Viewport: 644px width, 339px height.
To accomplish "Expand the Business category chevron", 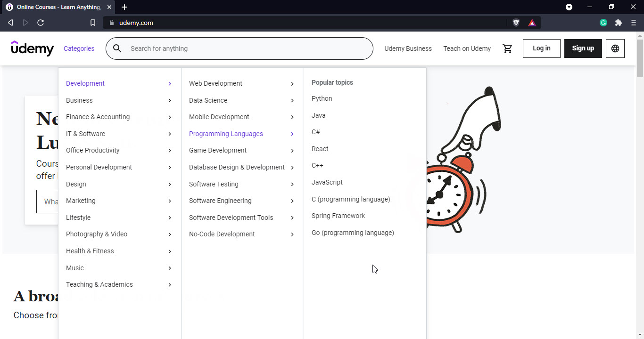I will pos(170,100).
